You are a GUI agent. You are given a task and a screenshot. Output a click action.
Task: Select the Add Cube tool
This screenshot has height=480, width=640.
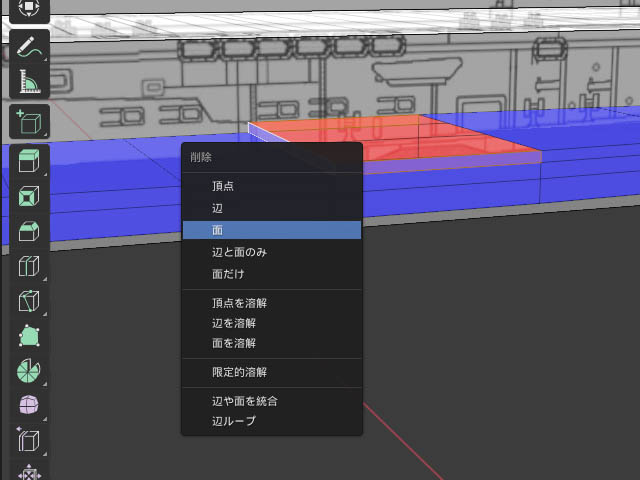click(x=29, y=121)
